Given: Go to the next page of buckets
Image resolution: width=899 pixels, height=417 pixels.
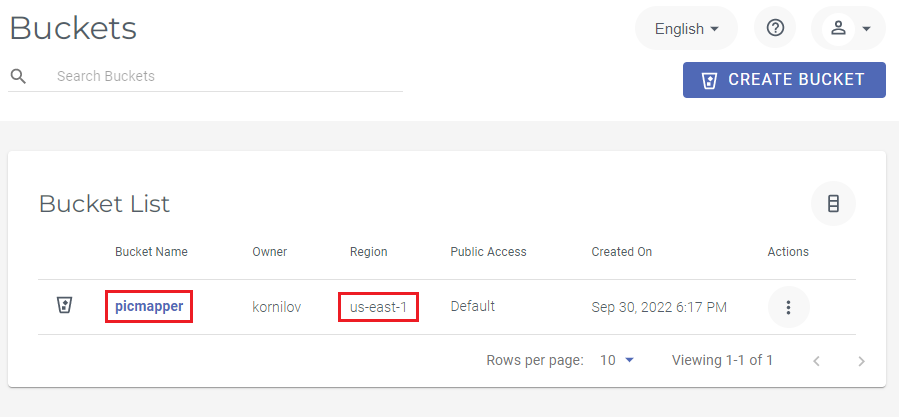Looking at the screenshot, I should (861, 360).
